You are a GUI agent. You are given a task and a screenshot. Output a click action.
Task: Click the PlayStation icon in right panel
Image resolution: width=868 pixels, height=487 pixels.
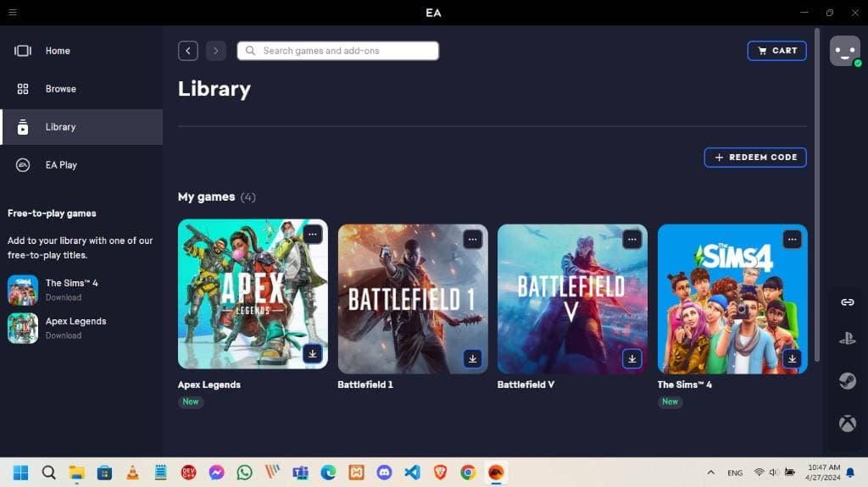848,338
